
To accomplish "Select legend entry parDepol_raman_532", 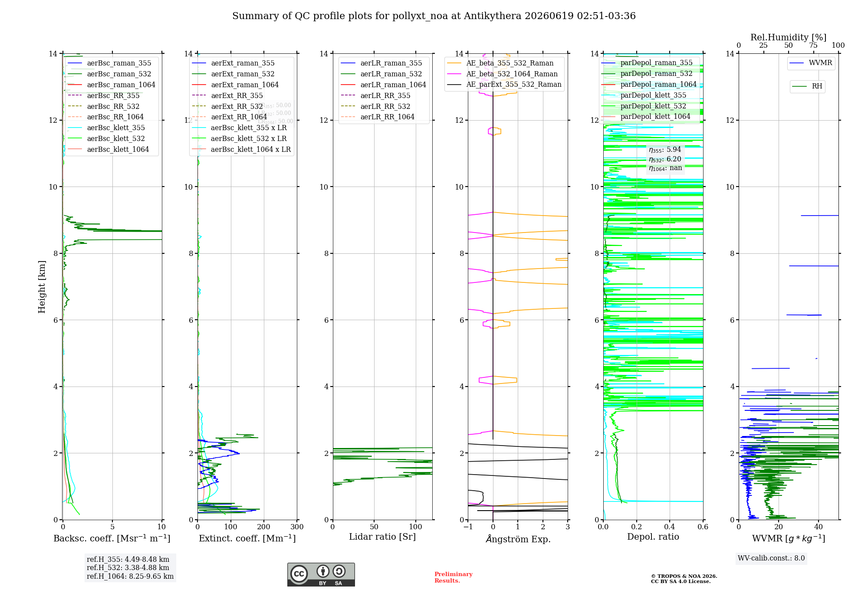I will tap(647, 74).
